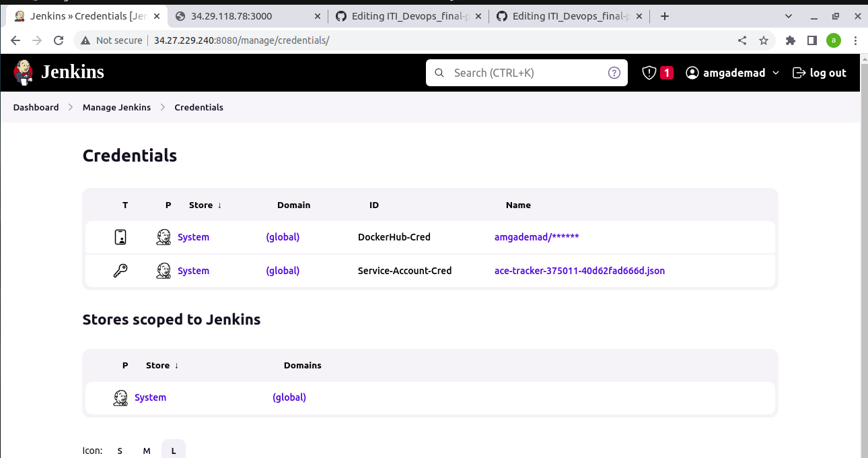Expand the browser tab list chevron
868x458 pixels.
(787, 15)
